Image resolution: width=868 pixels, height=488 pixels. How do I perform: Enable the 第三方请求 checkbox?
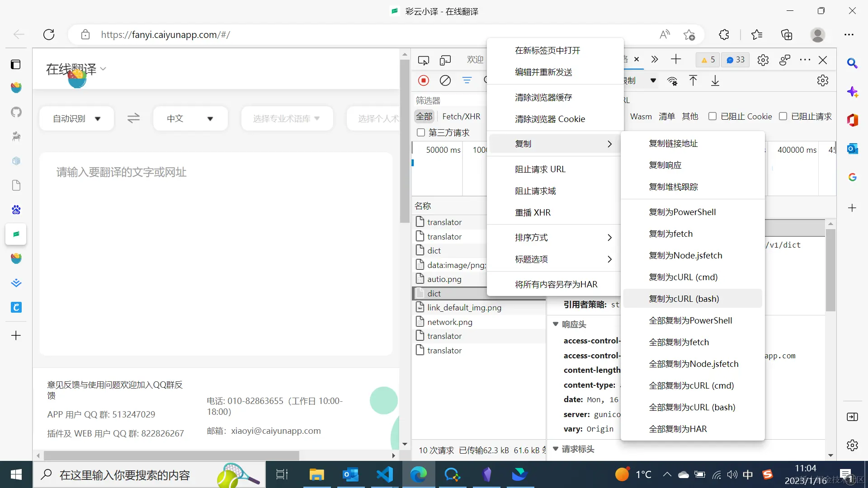tap(421, 132)
